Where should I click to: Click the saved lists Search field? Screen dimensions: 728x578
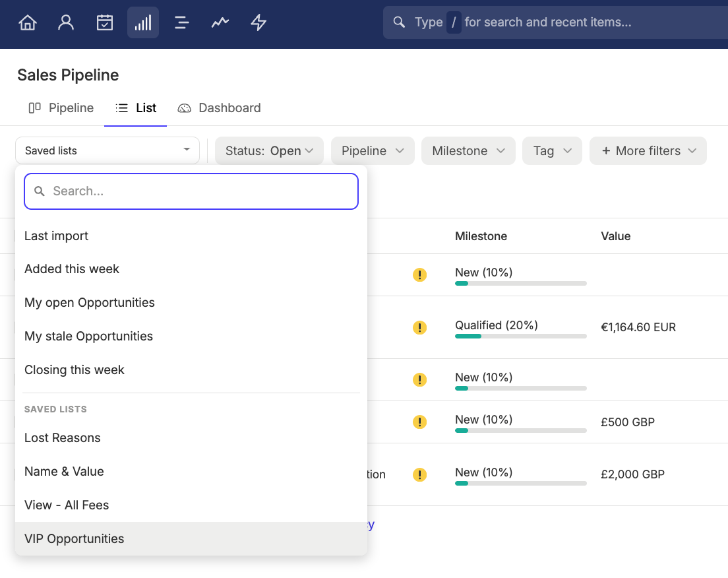point(191,191)
